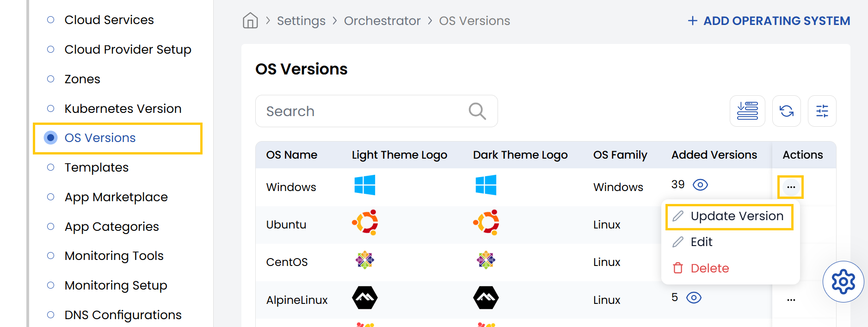Click the home breadcrumb icon
This screenshot has height=327, width=868.
(x=250, y=20)
